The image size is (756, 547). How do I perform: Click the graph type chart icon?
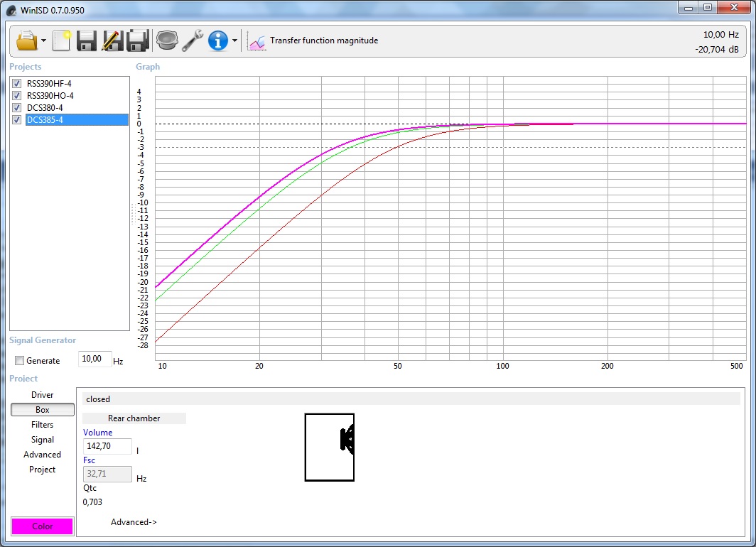click(256, 41)
